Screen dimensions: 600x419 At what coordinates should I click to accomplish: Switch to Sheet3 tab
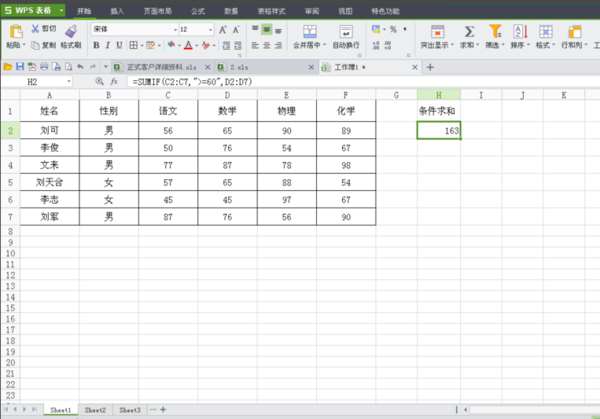(130, 410)
